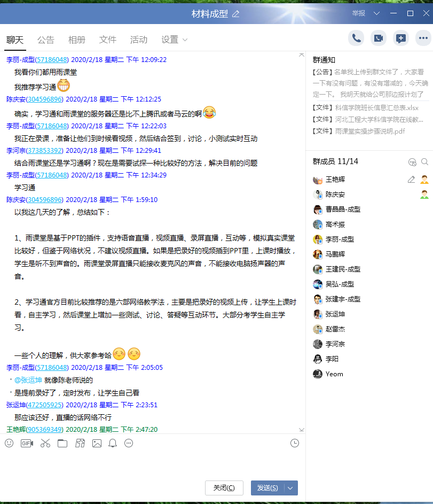Open the emoji picker in the toolbar
433x504 pixels.
tap(9, 443)
